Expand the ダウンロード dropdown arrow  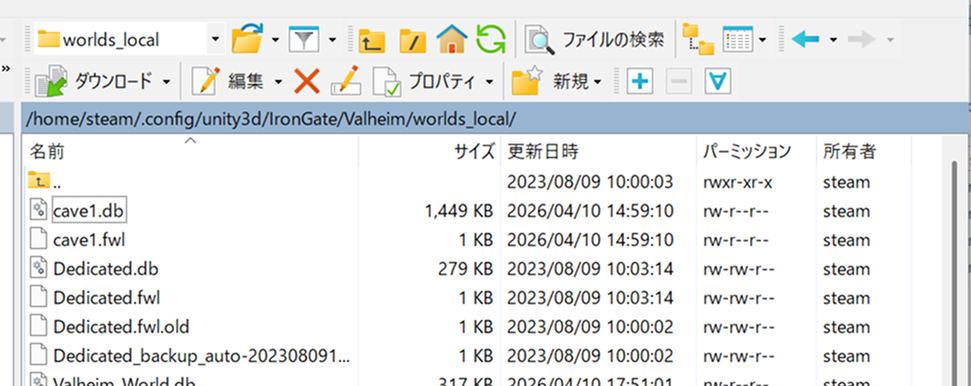pos(167,81)
